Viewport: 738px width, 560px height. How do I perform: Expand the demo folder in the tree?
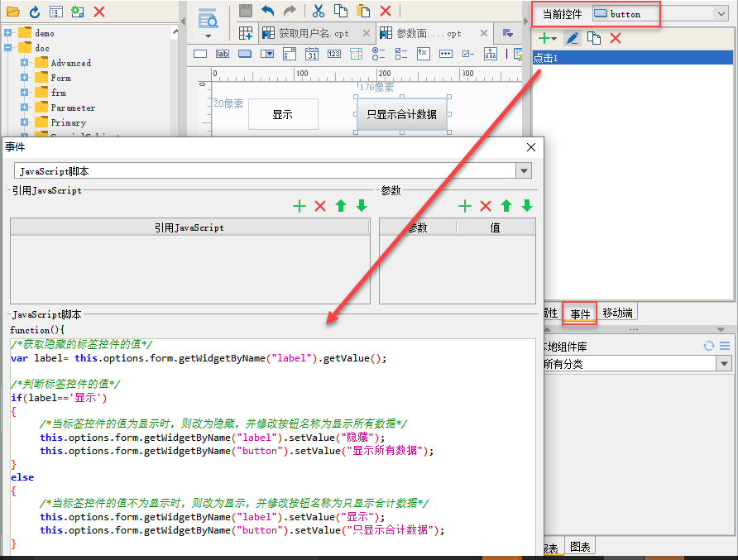(x=8, y=33)
